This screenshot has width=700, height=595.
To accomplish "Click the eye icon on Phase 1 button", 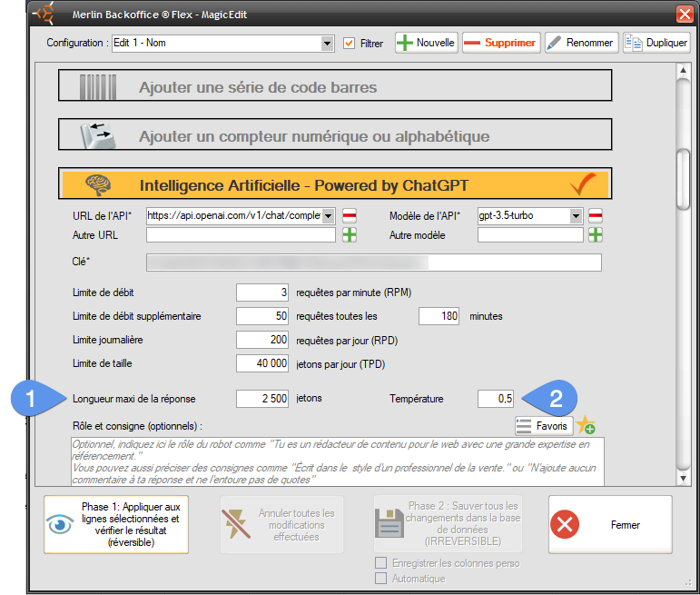I will [x=60, y=524].
